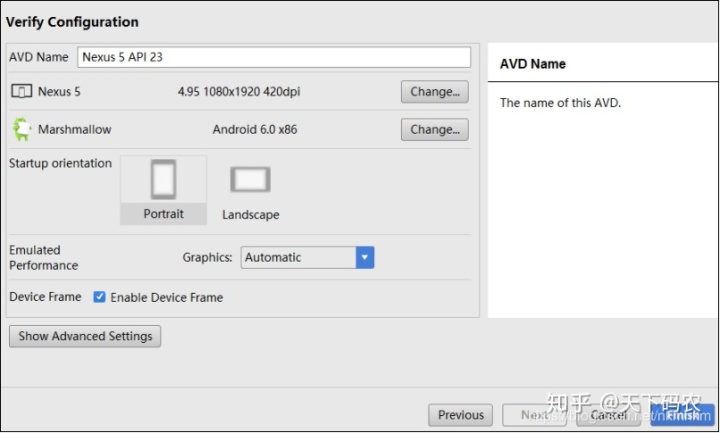The image size is (720, 433).
Task: Click the Android 6.0 x86 text
Action: (x=255, y=129)
